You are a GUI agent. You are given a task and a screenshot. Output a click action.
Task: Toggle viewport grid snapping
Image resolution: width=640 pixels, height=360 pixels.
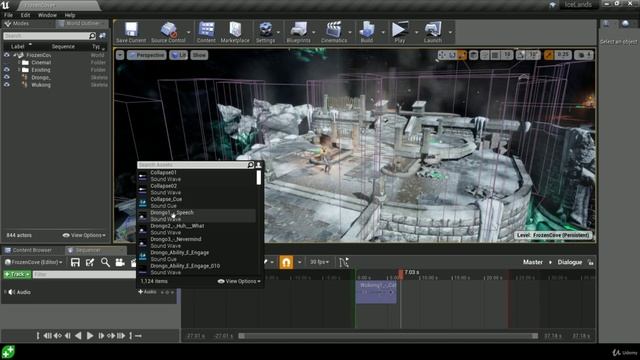click(x=495, y=55)
